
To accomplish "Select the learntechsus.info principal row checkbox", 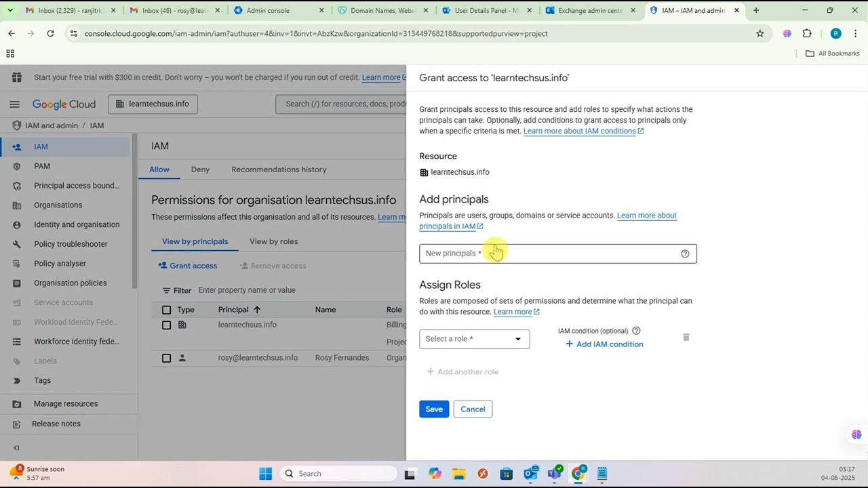I will (166, 325).
